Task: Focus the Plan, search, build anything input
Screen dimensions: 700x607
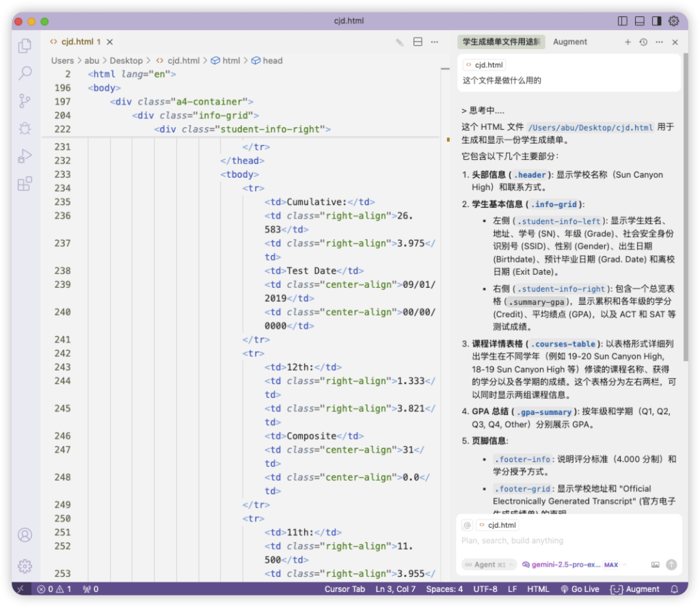Action: (569, 541)
